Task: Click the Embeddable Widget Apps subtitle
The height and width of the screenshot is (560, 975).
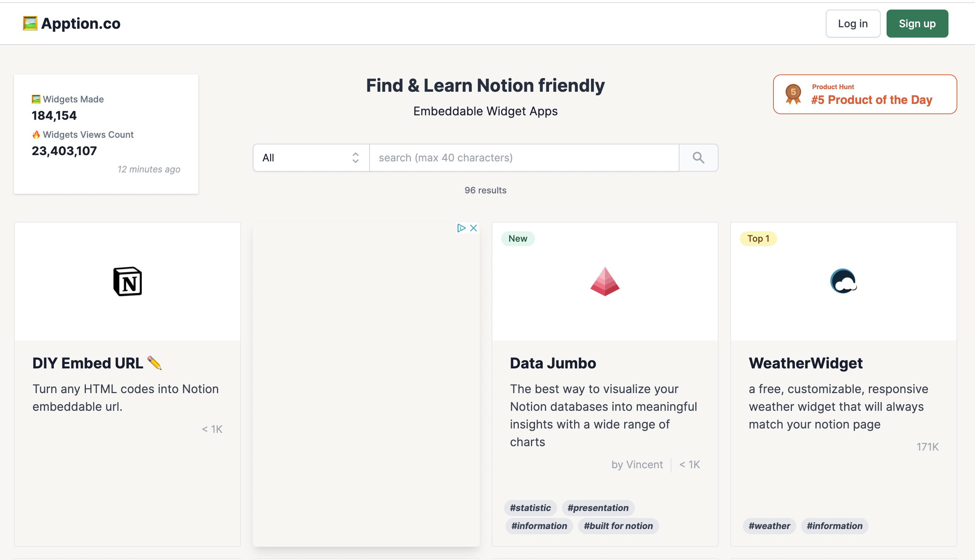Action: 485,111
